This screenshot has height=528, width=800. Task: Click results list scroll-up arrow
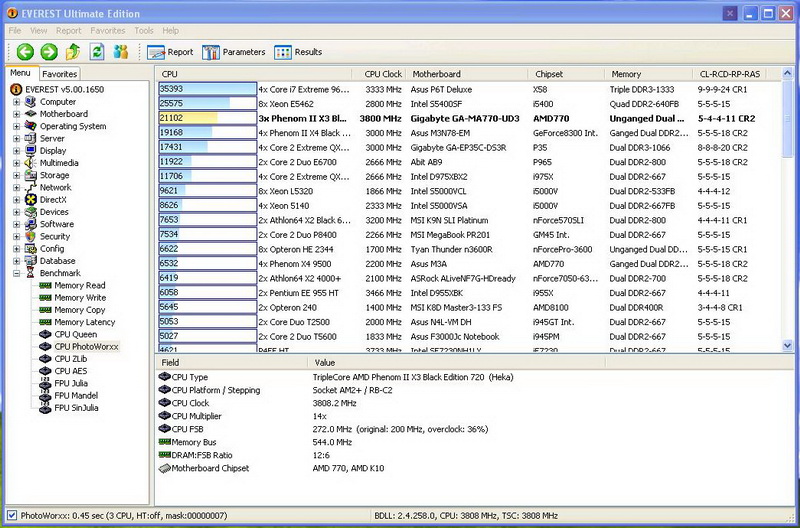787,73
